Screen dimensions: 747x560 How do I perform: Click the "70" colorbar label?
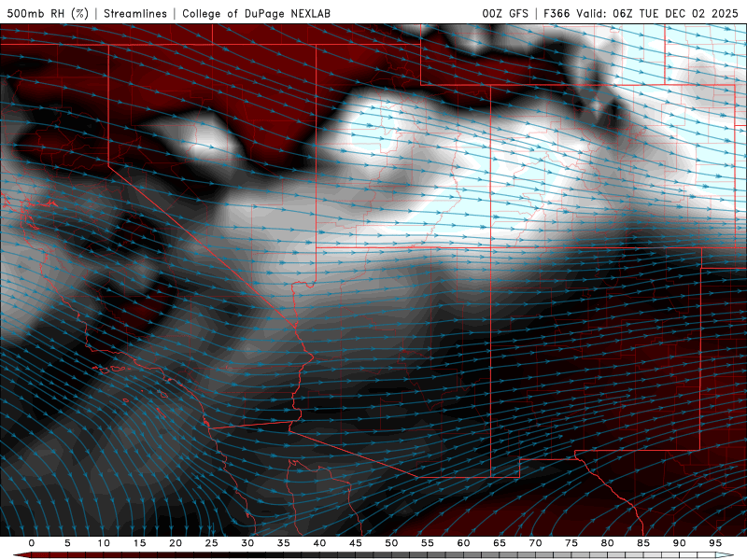click(535, 543)
